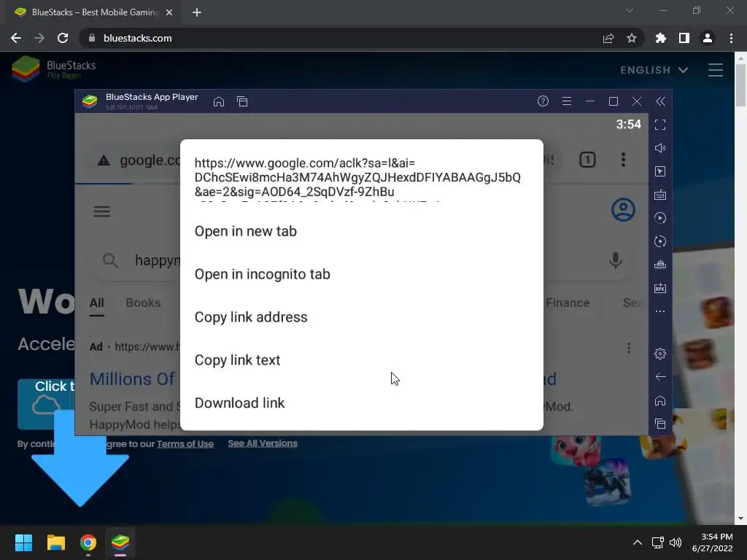Open BlueStacks help question mark icon
Image resolution: width=747 pixels, height=560 pixels.
[543, 101]
